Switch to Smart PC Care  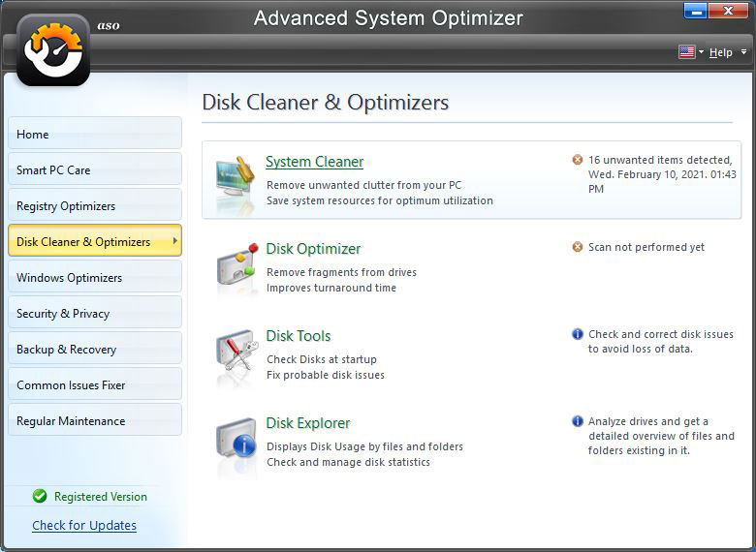(x=95, y=169)
